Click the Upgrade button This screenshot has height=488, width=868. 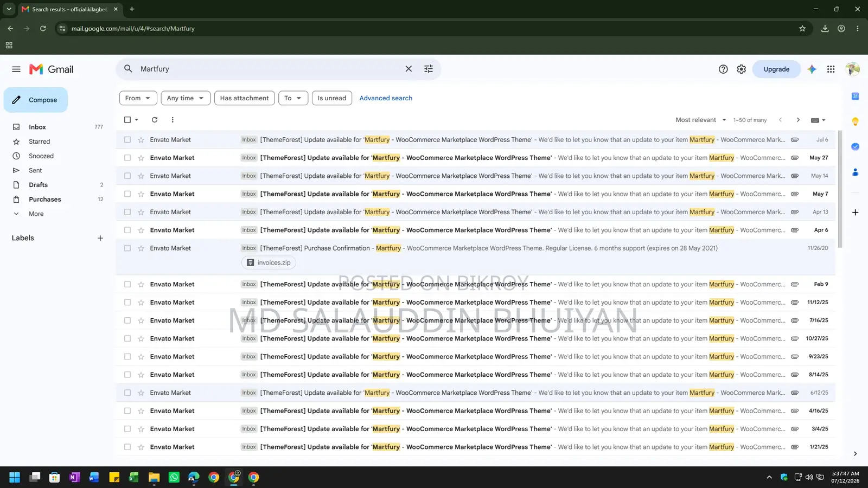pos(776,69)
